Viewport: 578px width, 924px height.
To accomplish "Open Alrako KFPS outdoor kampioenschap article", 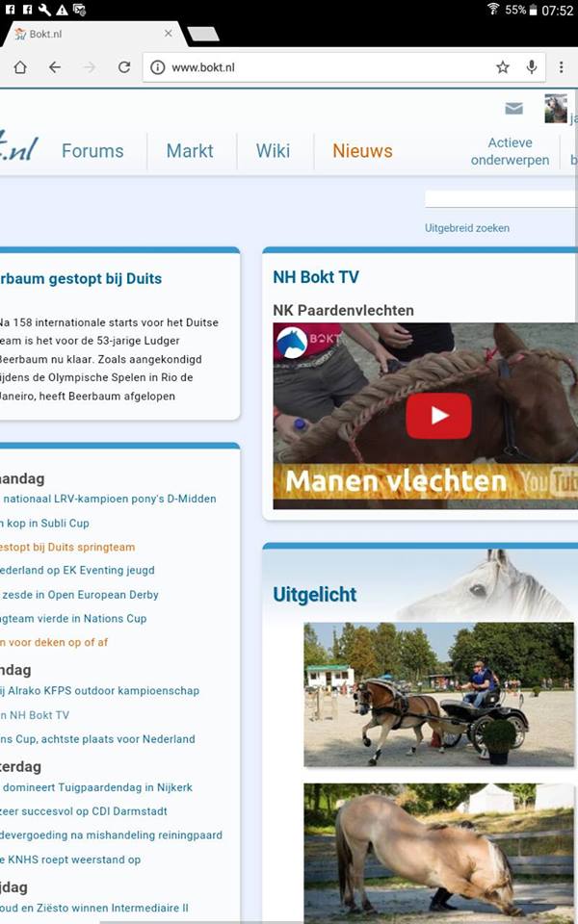I will (x=99, y=691).
